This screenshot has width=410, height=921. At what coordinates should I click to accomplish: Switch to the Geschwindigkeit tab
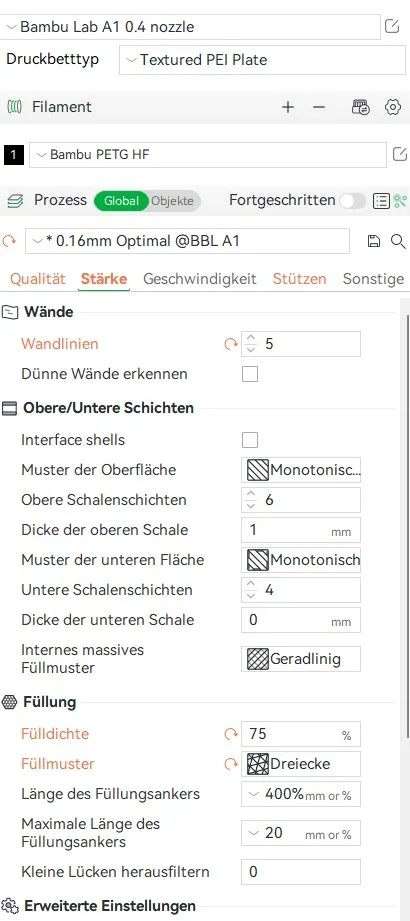pyautogui.click(x=200, y=278)
